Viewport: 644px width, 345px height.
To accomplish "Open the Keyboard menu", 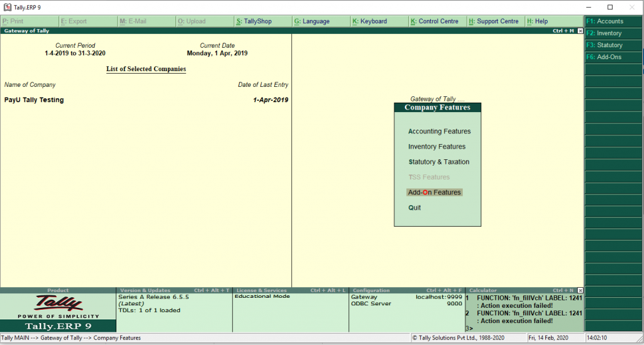I will tap(379, 21).
